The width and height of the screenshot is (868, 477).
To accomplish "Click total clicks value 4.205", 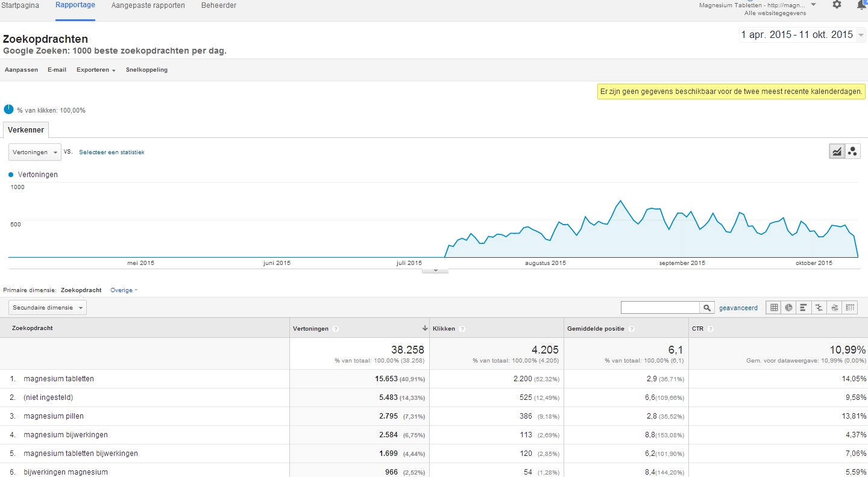I will tap(544, 350).
